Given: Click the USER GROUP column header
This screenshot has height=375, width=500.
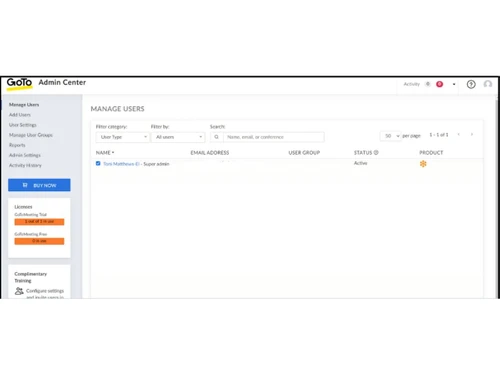Looking at the screenshot, I should [x=304, y=152].
